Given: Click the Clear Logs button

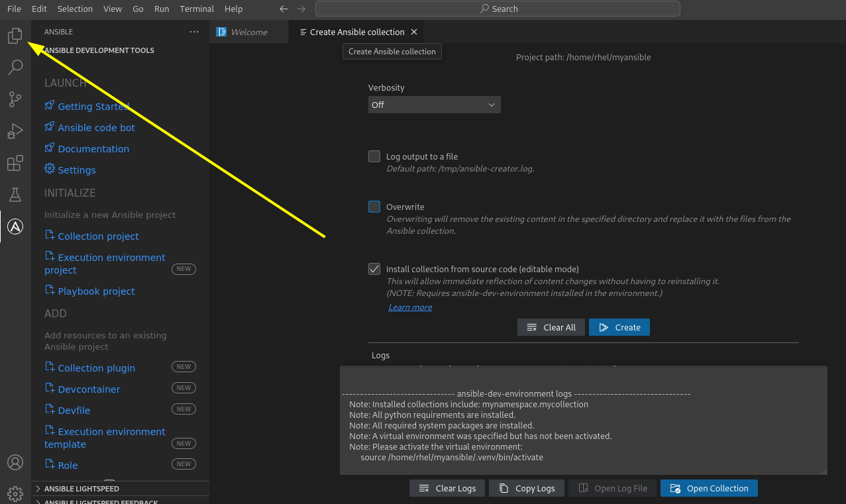Looking at the screenshot, I should click(447, 488).
